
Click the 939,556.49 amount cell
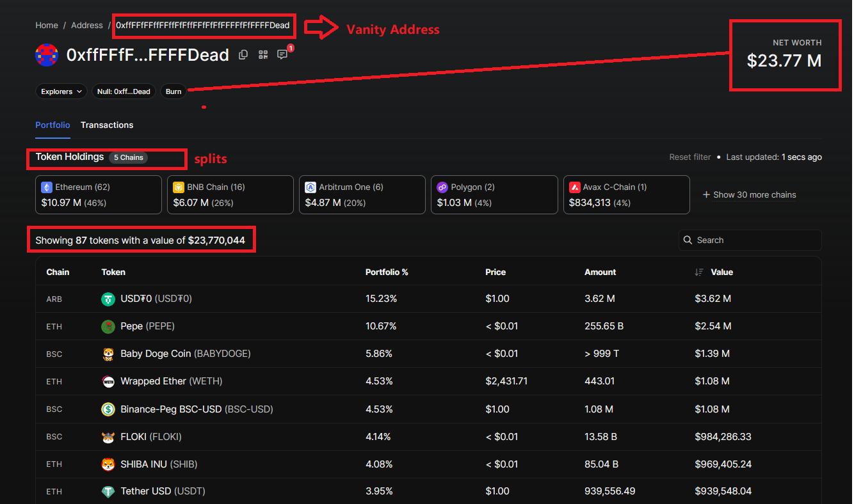pos(609,492)
